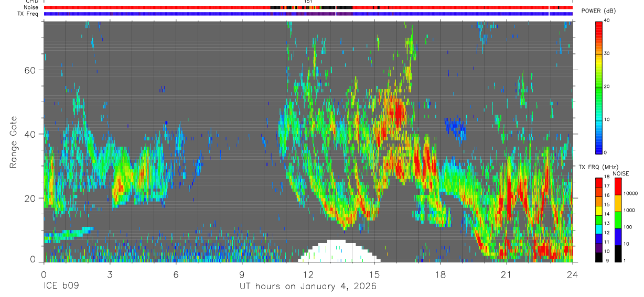This screenshot has height=297, width=644.
Task: Click the UT hours on January 4, 2026 title
Action: pyautogui.click(x=308, y=287)
